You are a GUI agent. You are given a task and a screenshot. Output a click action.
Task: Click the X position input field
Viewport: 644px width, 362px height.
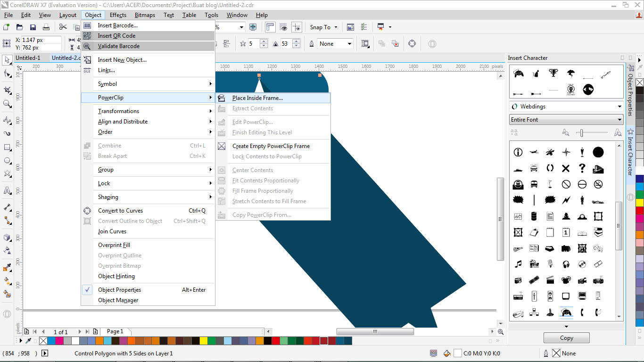coord(41,40)
